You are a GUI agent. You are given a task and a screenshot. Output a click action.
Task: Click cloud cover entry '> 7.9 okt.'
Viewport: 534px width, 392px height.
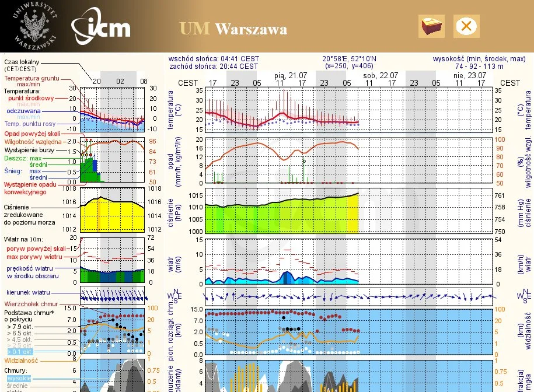pos(19,327)
